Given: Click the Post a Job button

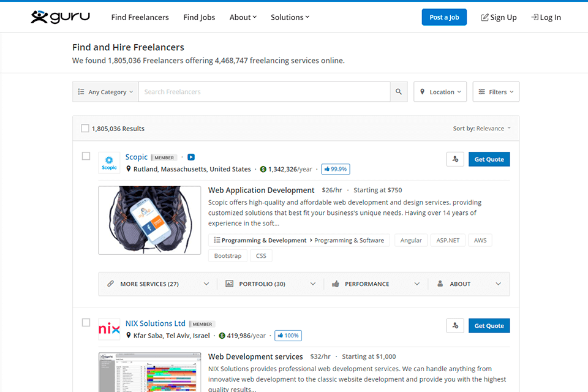Looking at the screenshot, I should coord(444,17).
